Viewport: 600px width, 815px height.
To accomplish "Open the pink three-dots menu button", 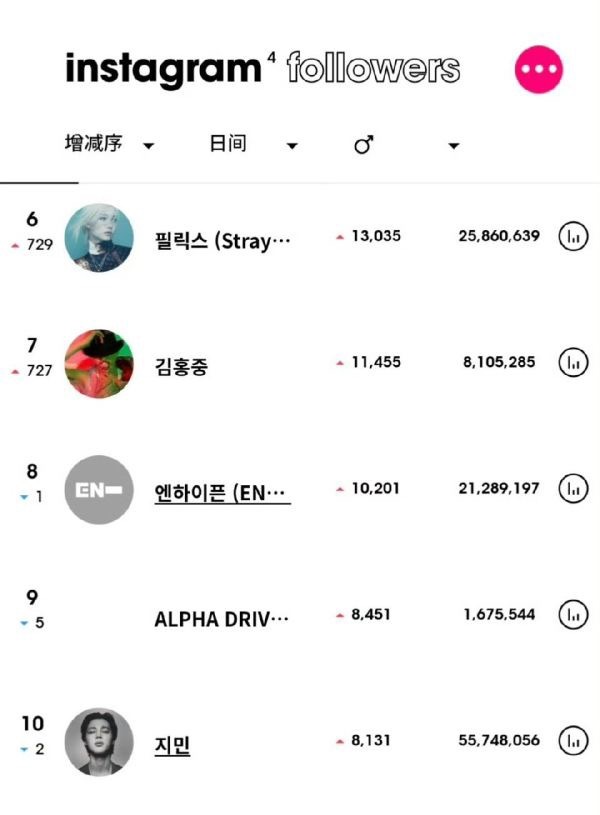I will 539,70.
